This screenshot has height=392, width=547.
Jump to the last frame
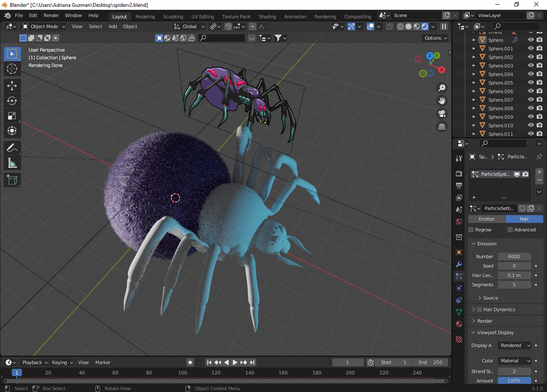pyautogui.click(x=252, y=362)
